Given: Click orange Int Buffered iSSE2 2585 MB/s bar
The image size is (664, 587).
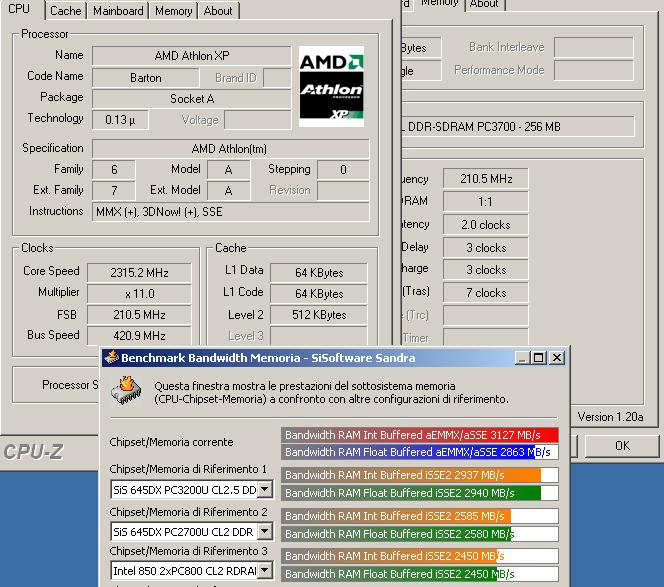Looking at the screenshot, I should 420,516.
